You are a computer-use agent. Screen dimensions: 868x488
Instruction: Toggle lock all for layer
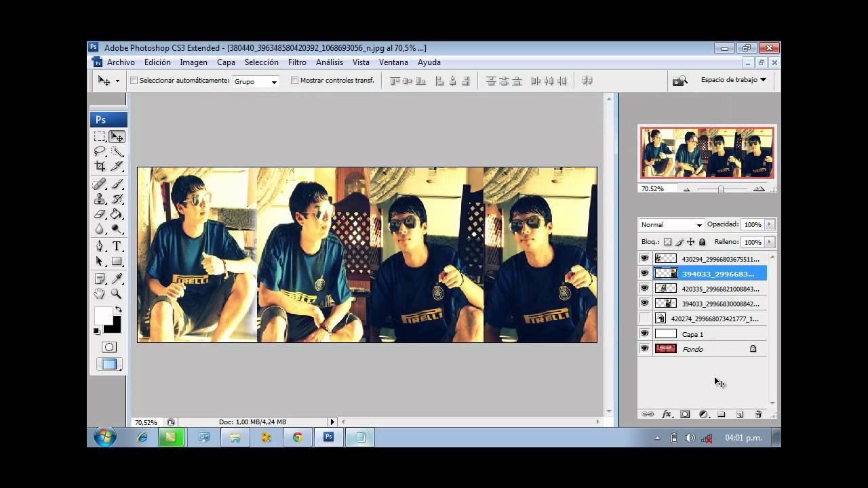click(702, 242)
